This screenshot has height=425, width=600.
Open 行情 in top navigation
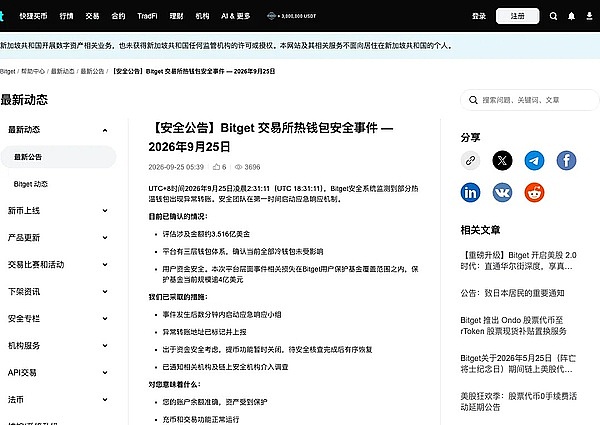pos(66,16)
